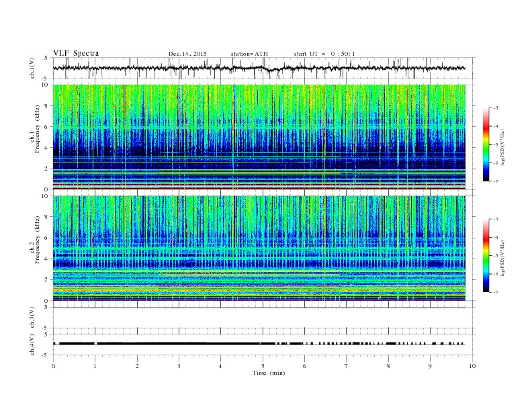Click inside the ch.2 spectrogram panel
532x411 pixels.
259,248
